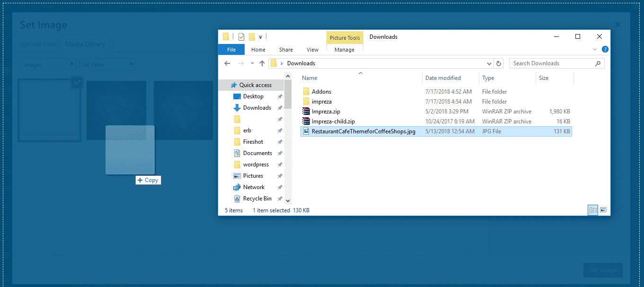Open Explorer Help via the question mark icon
644x287 pixels.
pos(605,50)
